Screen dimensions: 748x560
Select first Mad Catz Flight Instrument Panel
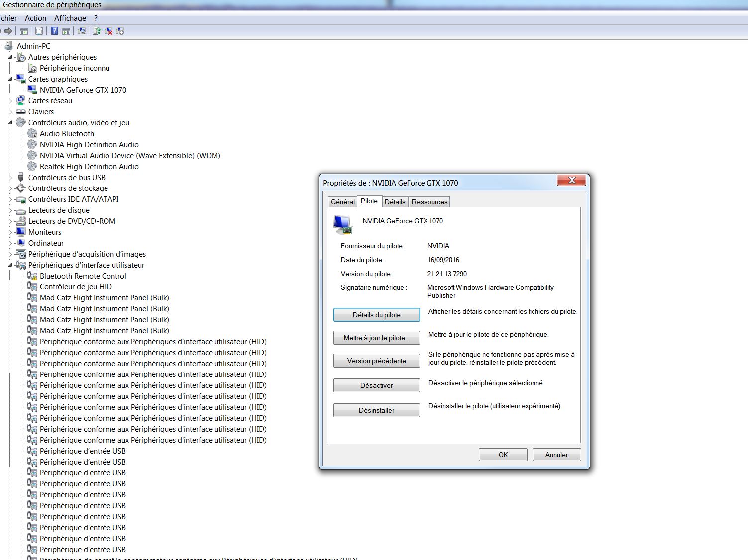pos(105,297)
